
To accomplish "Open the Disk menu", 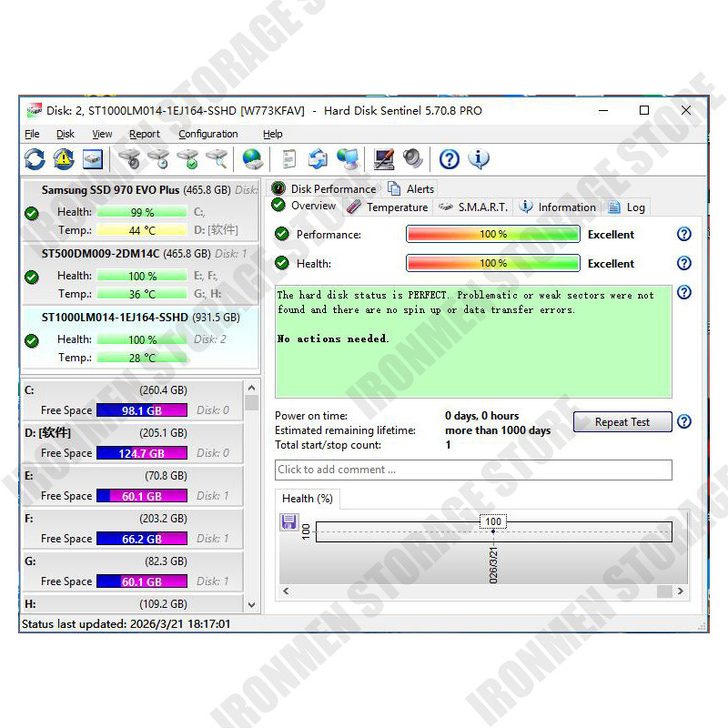I will 66,134.
